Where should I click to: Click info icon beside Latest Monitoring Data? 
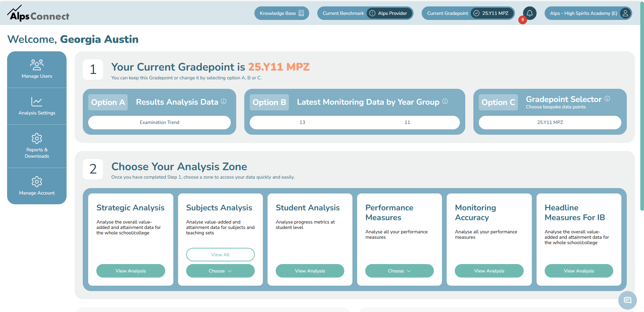445,101
